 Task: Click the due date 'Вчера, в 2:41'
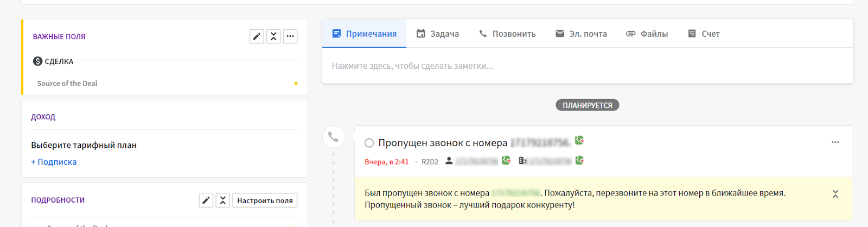point(386,162)
